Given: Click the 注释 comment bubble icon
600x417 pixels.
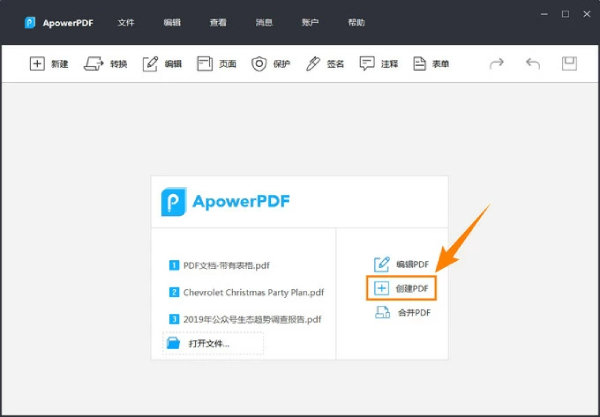Looking at the screenshot, I should 367,64.
